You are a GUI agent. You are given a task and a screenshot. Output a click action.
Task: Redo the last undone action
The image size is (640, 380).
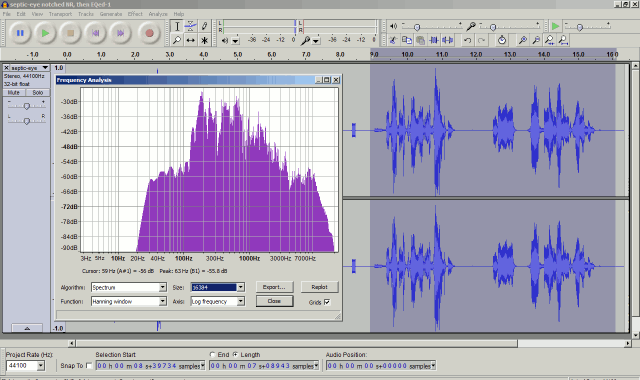click(x=482, y=40)
